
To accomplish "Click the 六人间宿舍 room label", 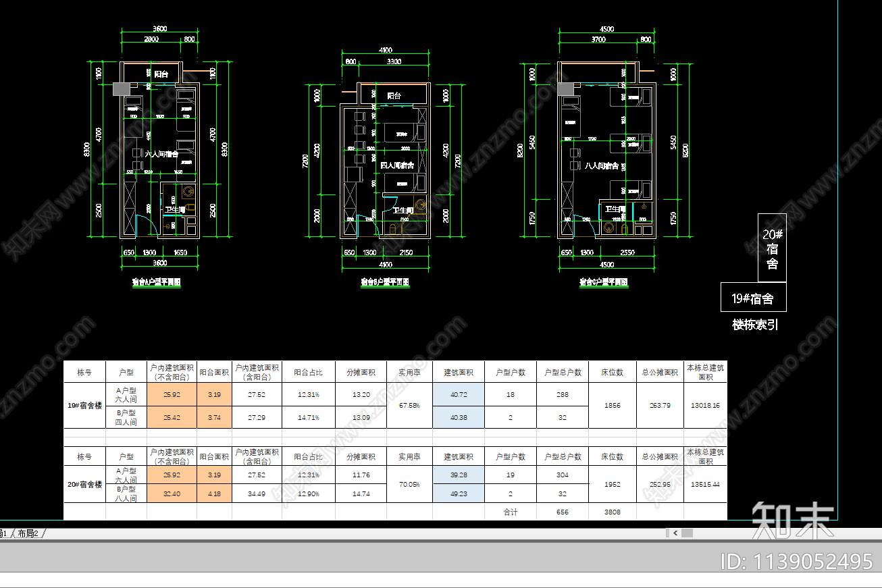I will tap(162, 154).
